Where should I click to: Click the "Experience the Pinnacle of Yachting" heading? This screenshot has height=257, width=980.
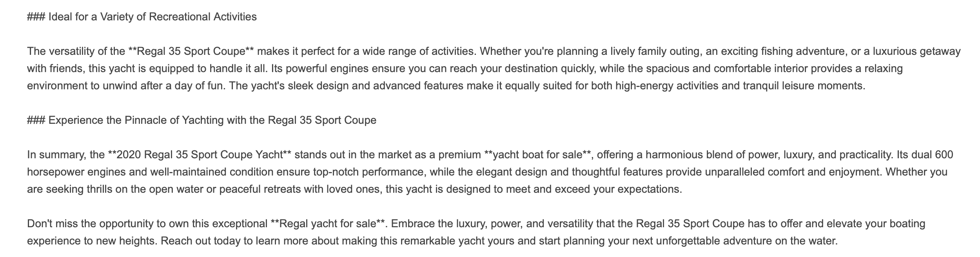coord(201,120)
